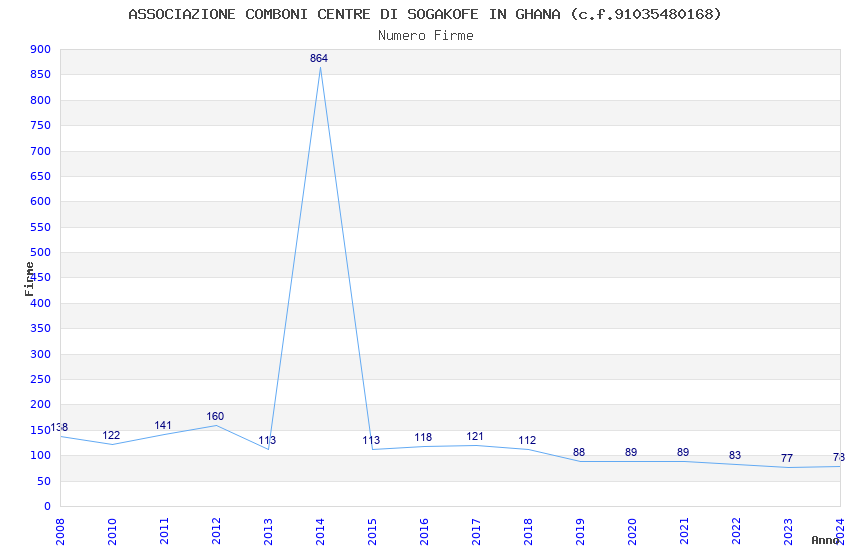Image resolution: width=850 pixels, height=550 pixels.
Task: Click the y-axis value 550
Action: pyautogui.click(x=41, y=227)
